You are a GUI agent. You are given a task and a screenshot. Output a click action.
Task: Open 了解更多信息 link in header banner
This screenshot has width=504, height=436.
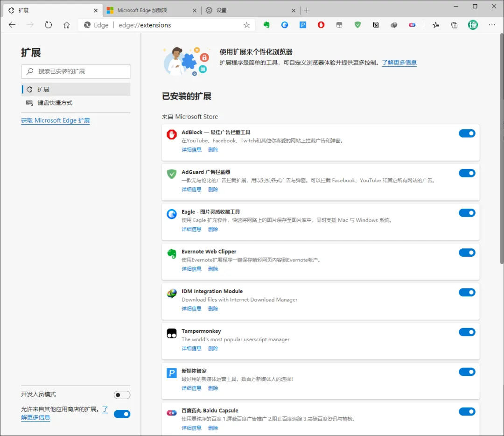point(399,63)
